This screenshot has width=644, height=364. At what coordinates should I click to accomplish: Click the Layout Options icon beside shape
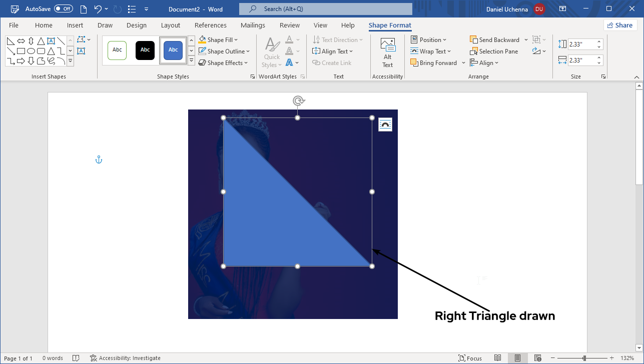tap(385, 124)
